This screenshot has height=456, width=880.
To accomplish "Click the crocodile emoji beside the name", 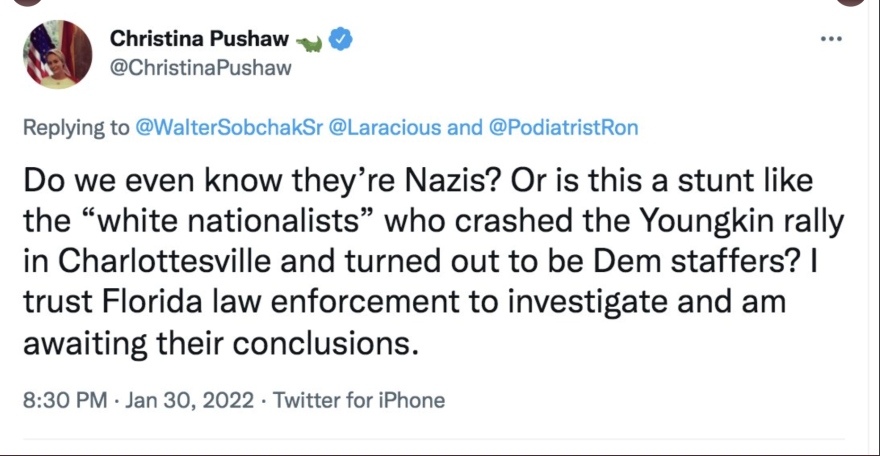I will coord(309,41).
